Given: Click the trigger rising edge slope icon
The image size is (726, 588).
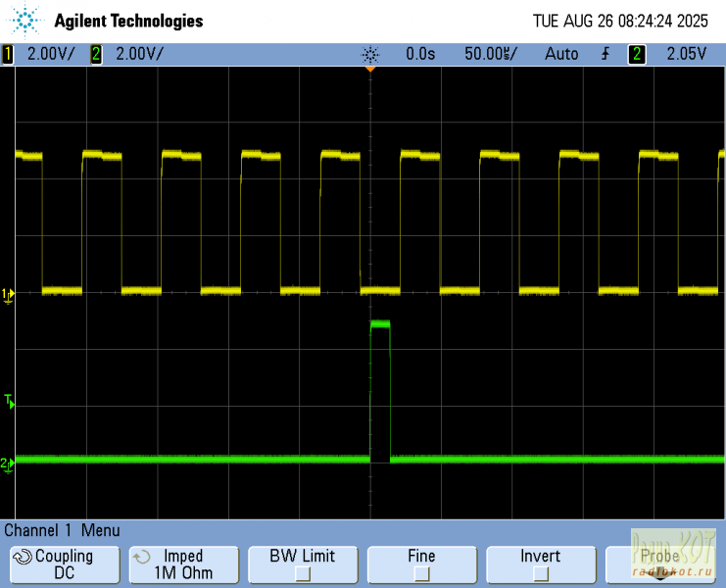Looking at the screenshot, I should pos(606,55).
